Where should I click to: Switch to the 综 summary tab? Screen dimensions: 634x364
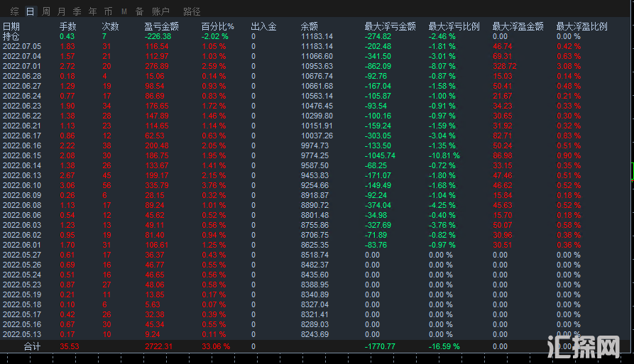[14, 12]
